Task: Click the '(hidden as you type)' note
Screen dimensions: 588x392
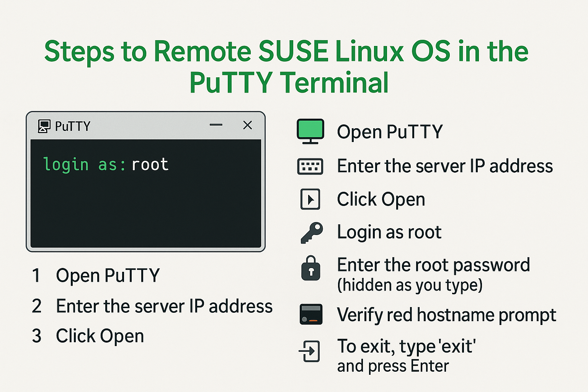Action: click(x=410, y=285)
